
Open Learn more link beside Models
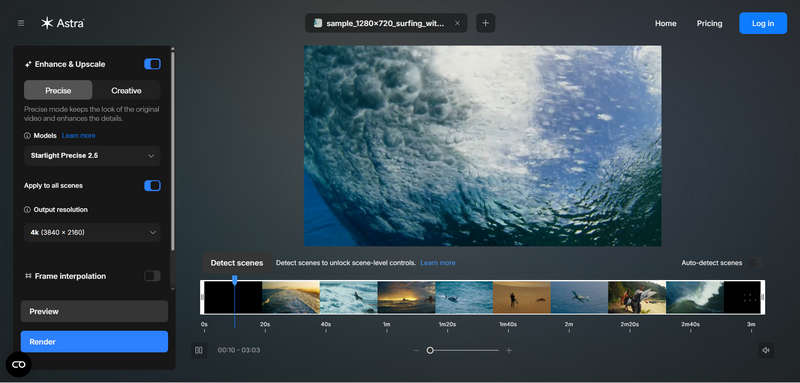pyautogui.click(x=79, y=136)
